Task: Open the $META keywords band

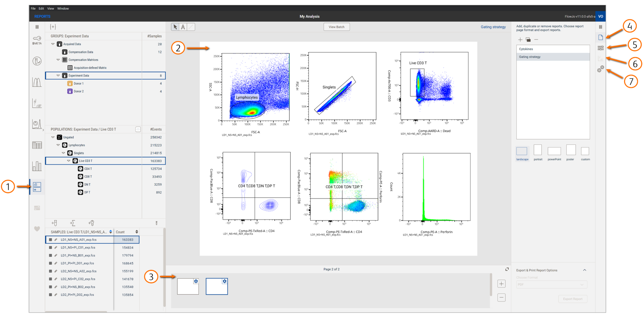Action: tap(37, 40)
